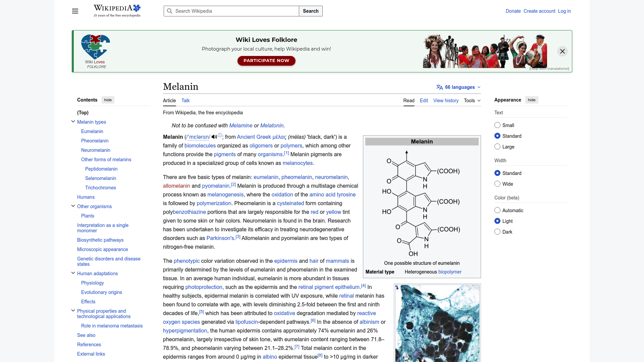Close the Wiki Loves Folklore banner
Viewport: 644px width, 362px height.
[562, 51]
